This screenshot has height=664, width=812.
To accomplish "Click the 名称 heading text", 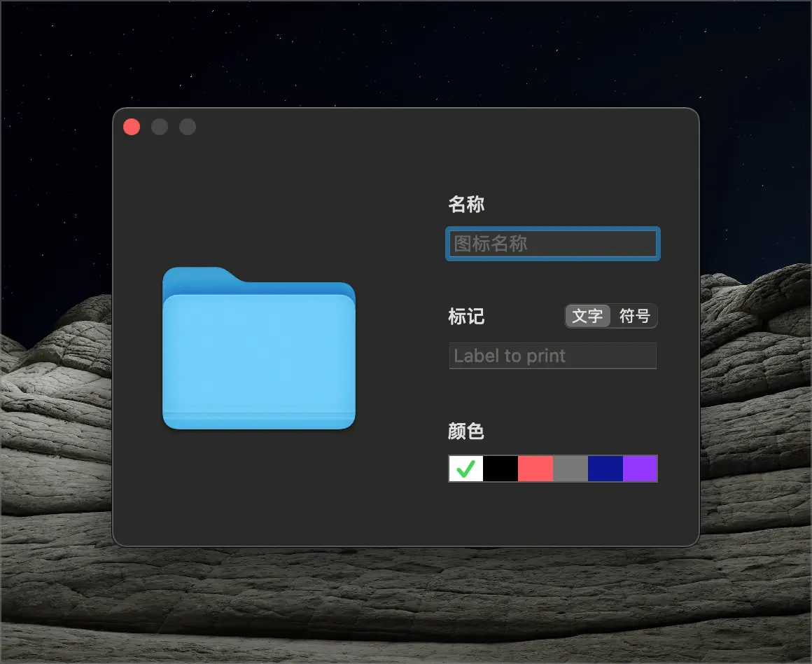I will click(x=466, y=205).
